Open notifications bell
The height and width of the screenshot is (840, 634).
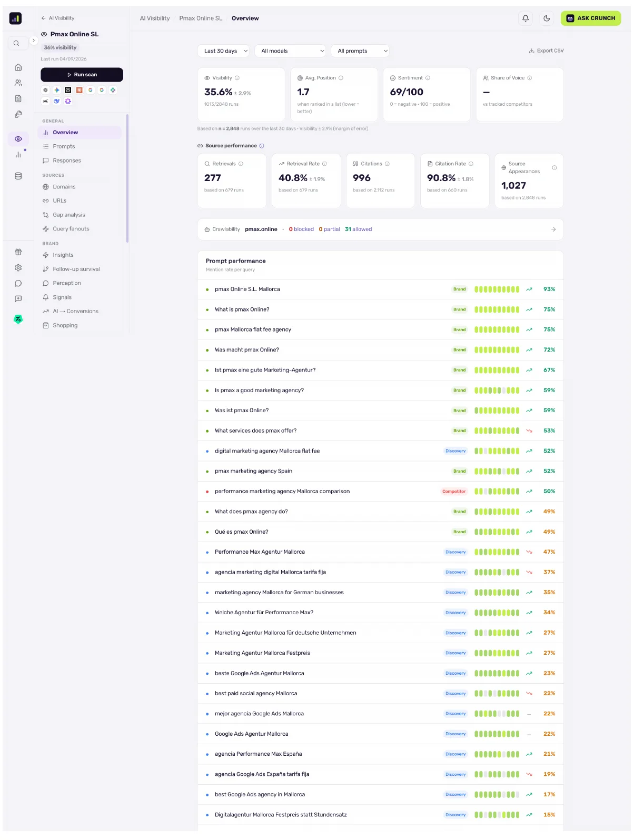526,18
